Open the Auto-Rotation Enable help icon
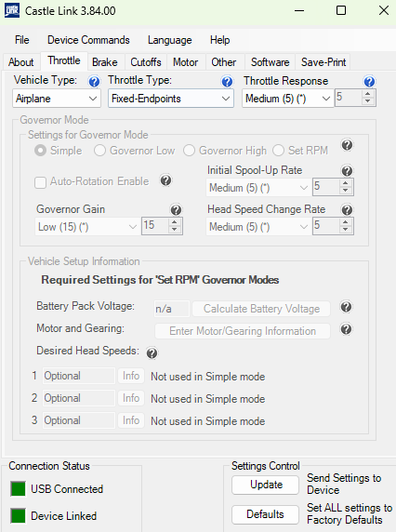The image size is (396, 532). [x=165, y=180]
